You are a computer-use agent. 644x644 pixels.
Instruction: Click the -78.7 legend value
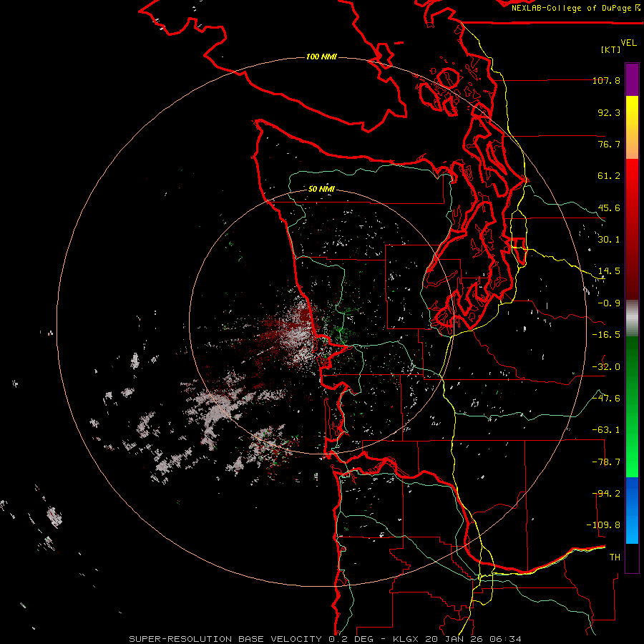[x=606, y=462]
